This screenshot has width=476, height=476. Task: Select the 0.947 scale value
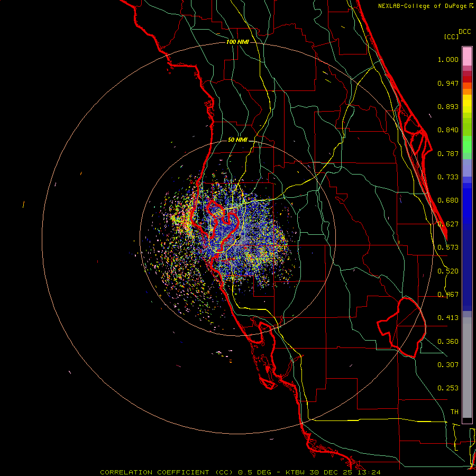(x=448, y=83)
